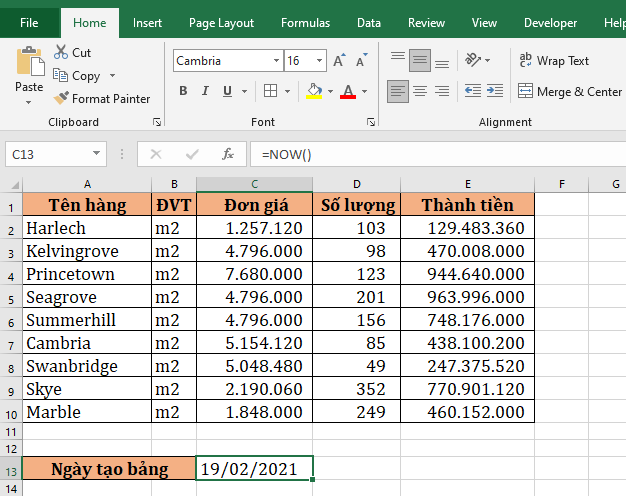Click the Insert Function fx icon

coord(228,154)
